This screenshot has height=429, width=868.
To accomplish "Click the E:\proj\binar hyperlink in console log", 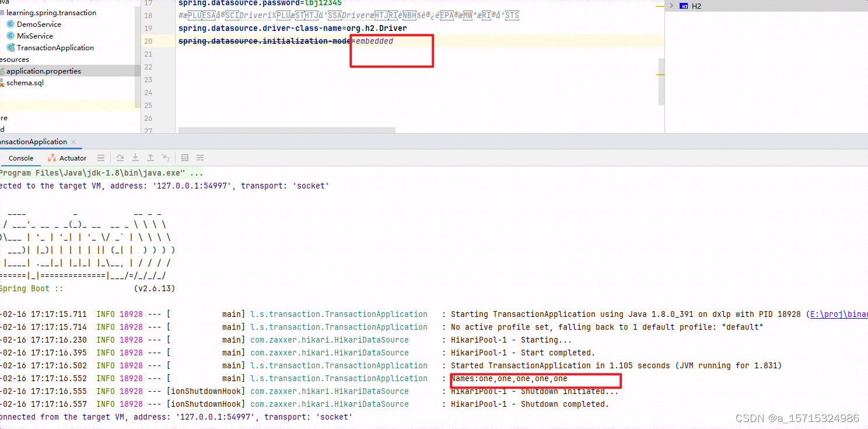I will (840, 314).
